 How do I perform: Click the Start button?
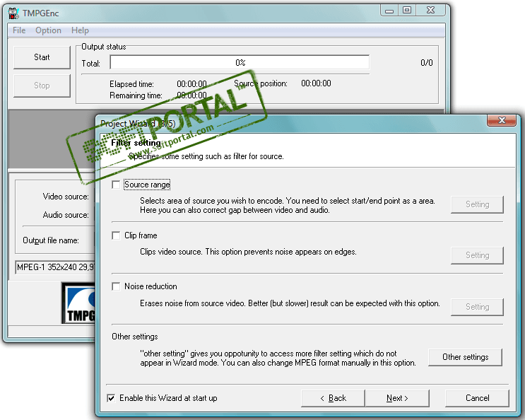point(42,57)
